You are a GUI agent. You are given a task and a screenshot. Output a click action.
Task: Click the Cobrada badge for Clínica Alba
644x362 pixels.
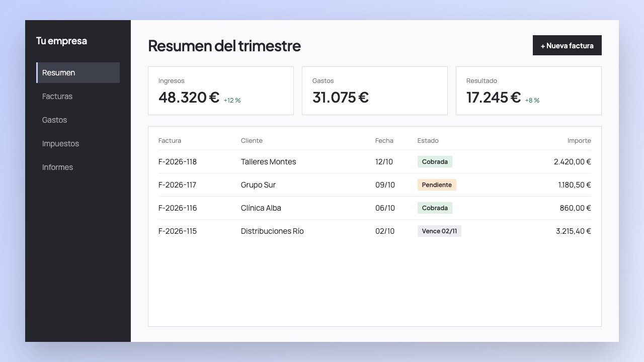coord(435,208)
